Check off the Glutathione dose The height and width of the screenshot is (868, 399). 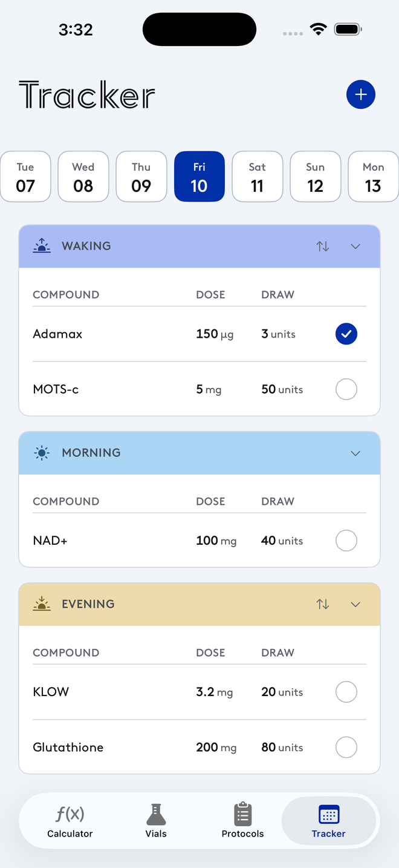[346, 747]
